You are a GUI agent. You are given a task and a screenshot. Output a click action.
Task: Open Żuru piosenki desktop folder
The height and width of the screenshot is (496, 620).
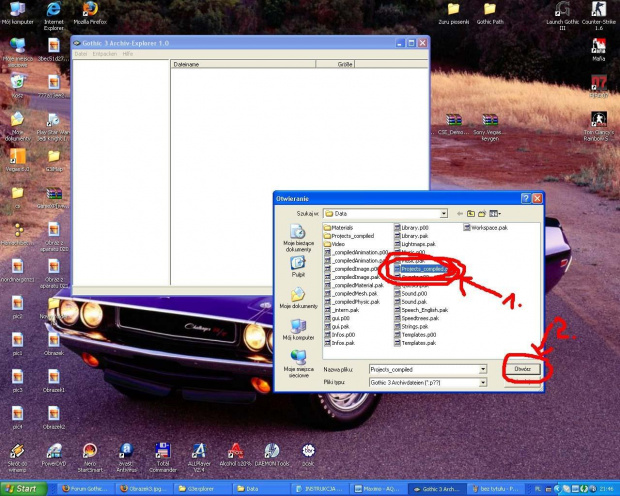click(x=454, y=13)
